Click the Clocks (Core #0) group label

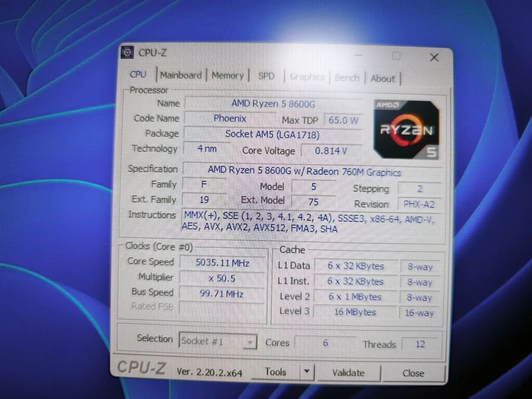pyautogui.click(x=159, y=246)
